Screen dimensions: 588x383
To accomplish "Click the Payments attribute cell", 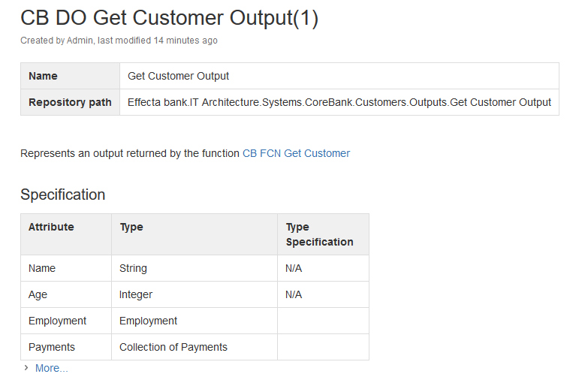I will click(66, 347).
